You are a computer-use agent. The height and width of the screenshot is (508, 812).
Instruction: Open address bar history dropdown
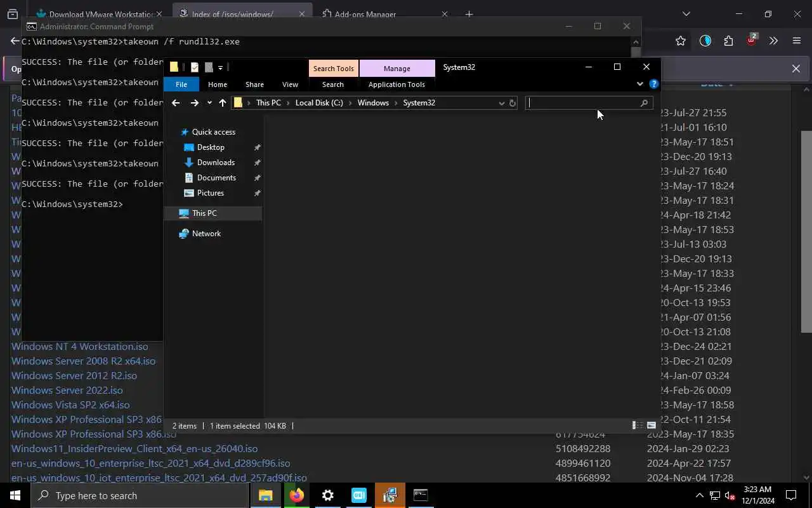(x=501, y=103)
